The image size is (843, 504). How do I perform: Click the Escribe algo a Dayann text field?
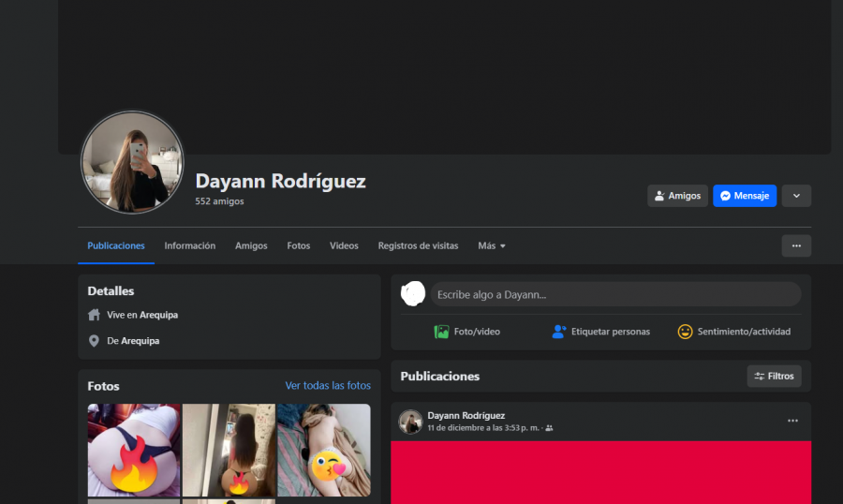pyautogui.click(x=615, y=294)
